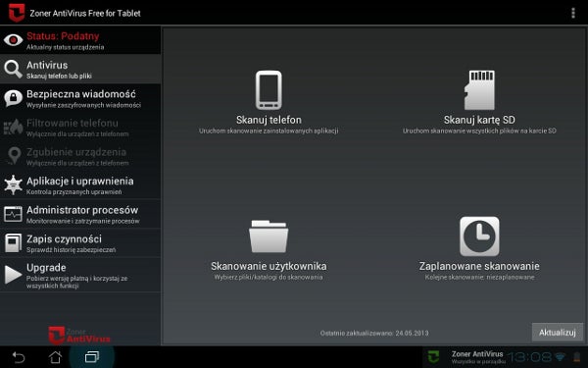Tap the folder icon for user scan
The image size is (588, 368).
269,237
